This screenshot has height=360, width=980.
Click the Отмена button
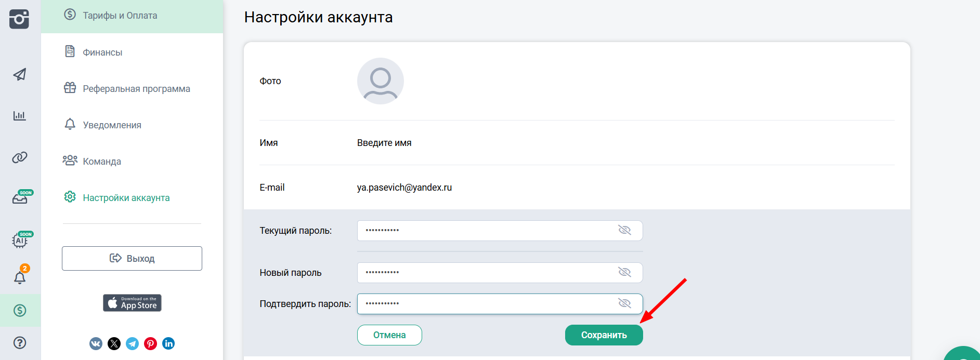click(389, 335)
